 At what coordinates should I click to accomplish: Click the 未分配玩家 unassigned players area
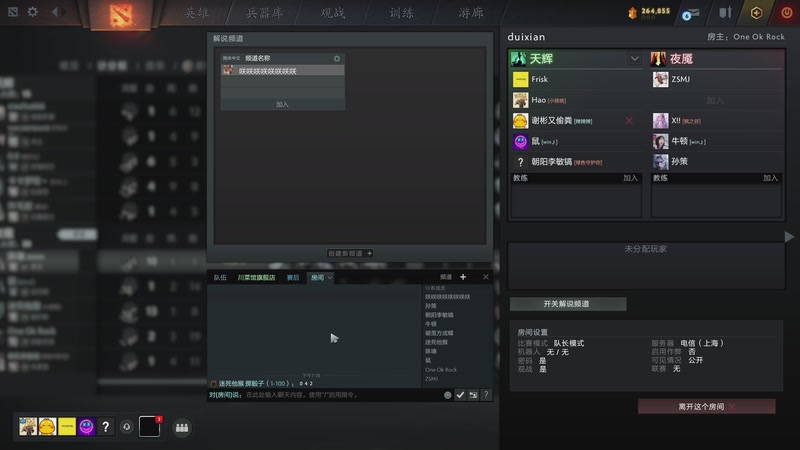tap(645, 265)
